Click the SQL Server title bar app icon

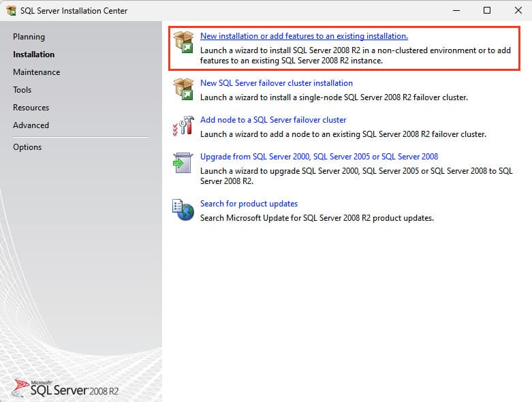[x=11, y=11]
